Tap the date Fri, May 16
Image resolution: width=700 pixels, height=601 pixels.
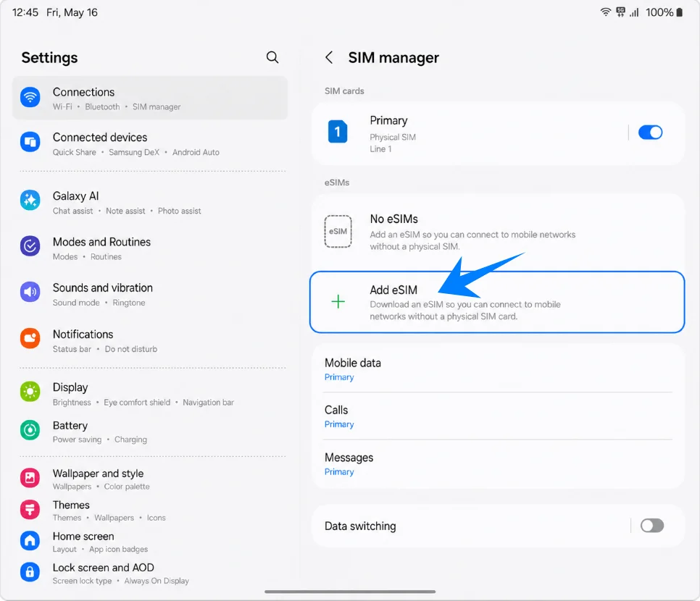click(x=72, y=12)
